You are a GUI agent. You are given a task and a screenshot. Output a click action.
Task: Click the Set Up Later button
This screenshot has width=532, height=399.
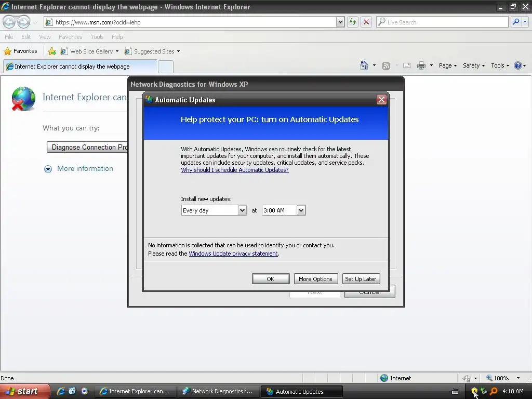(361, 279)
